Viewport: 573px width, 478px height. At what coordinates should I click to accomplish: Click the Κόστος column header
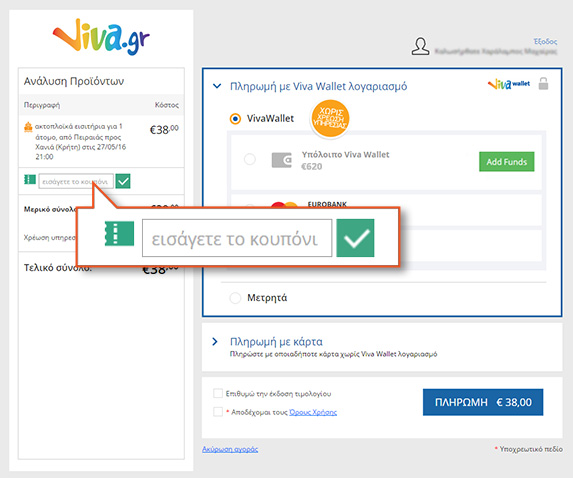coord(167,105)
